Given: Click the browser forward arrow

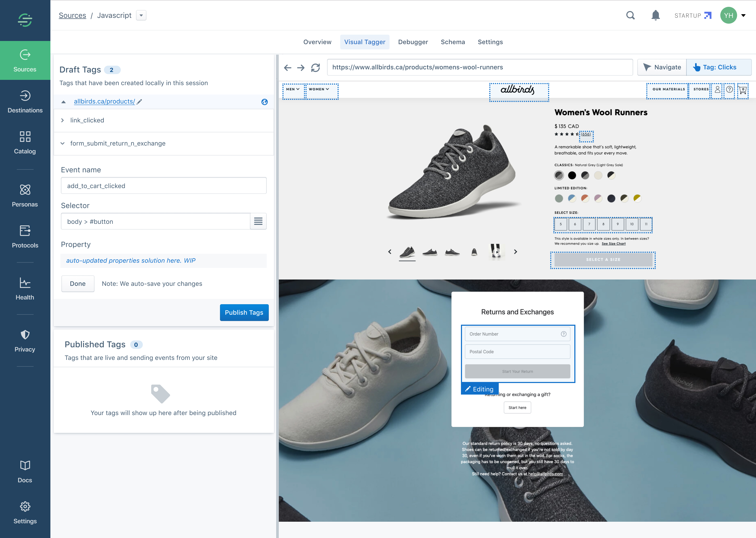Looking at the screenshot, I should click(301, 68).
